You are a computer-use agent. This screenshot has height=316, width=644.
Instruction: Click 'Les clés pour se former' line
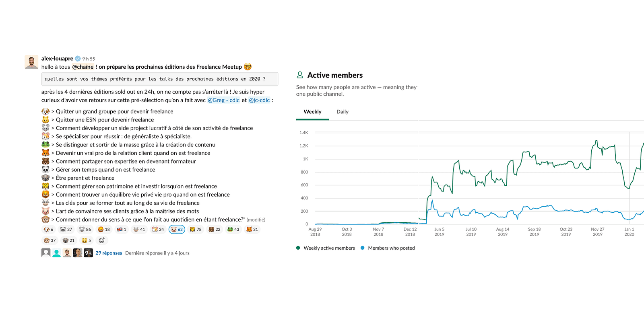pyautogui.click(x=128, y=203)
